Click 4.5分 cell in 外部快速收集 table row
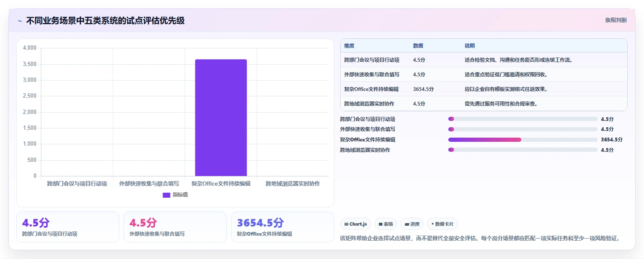This screenshot has height=259, width=644. point(419,75)
